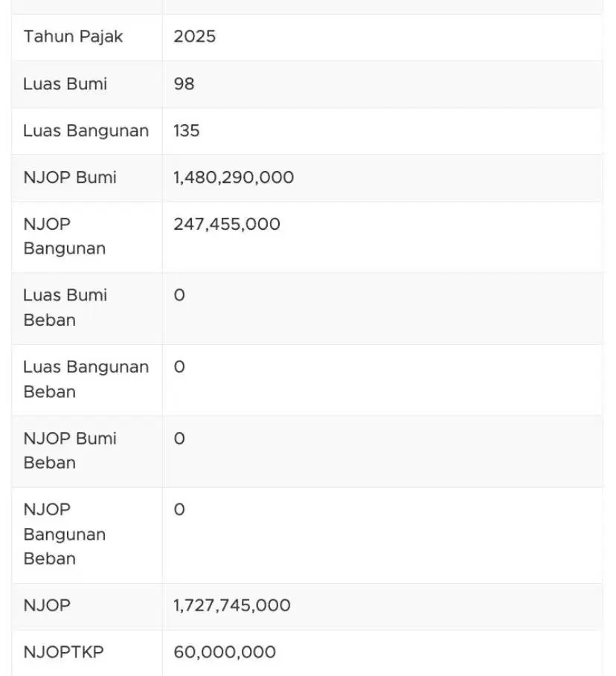Screen dimensions: 616x676
Task: Select the Luas Bangunan value 135
Action: tap(186, 131)
